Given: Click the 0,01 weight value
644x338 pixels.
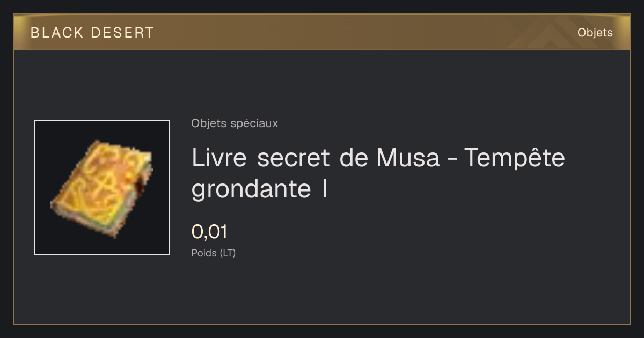Looking at the screenshot, I should (209, 232).
